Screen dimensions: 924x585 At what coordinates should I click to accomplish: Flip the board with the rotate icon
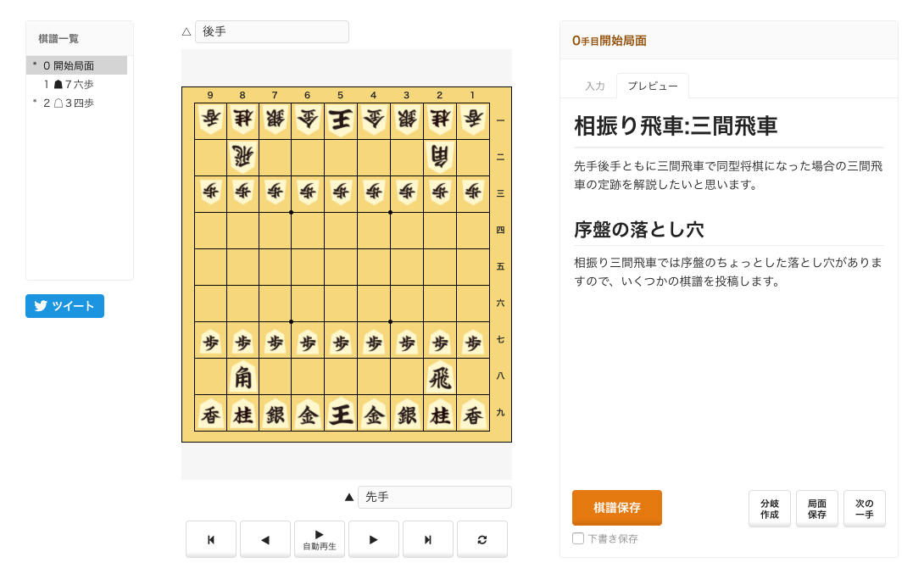[482, 539]
